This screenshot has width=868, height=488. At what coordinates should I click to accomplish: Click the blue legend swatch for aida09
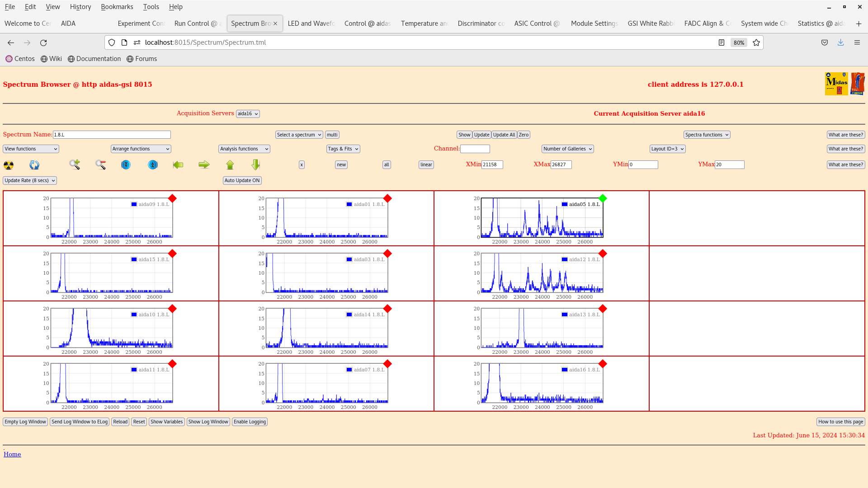coord(134,204)
